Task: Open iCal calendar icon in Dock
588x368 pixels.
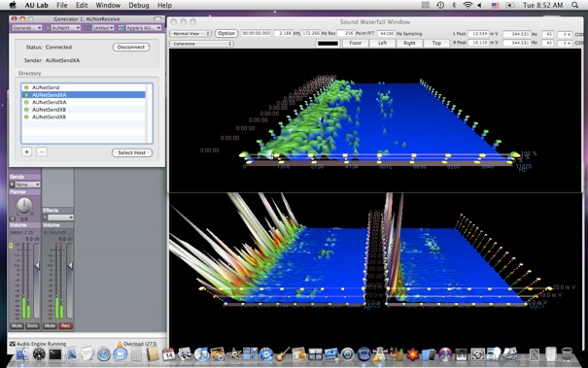Action: tap(169, 353)
